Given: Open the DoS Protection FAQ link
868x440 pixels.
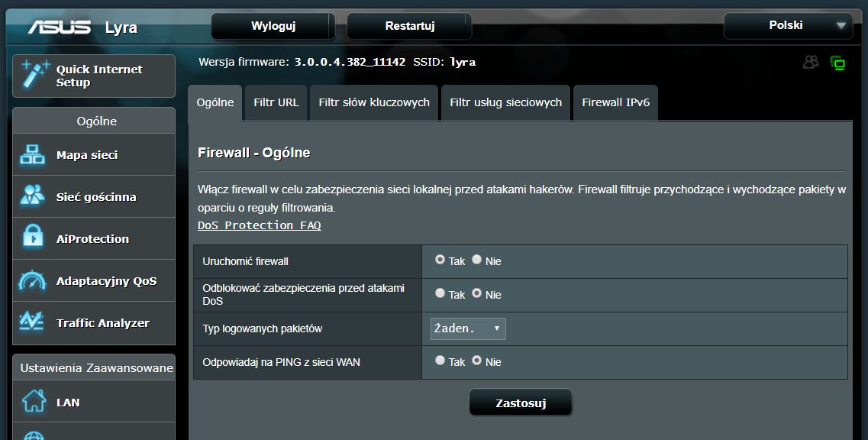Looking at the screenshot, I should (x=259, y=225).
